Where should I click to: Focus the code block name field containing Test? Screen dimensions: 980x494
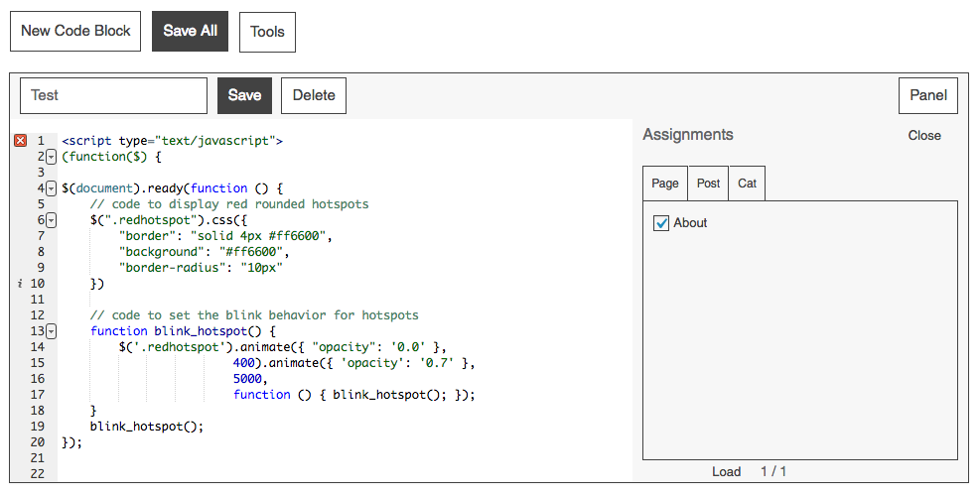pyautogui.click(x=113, y=95)
